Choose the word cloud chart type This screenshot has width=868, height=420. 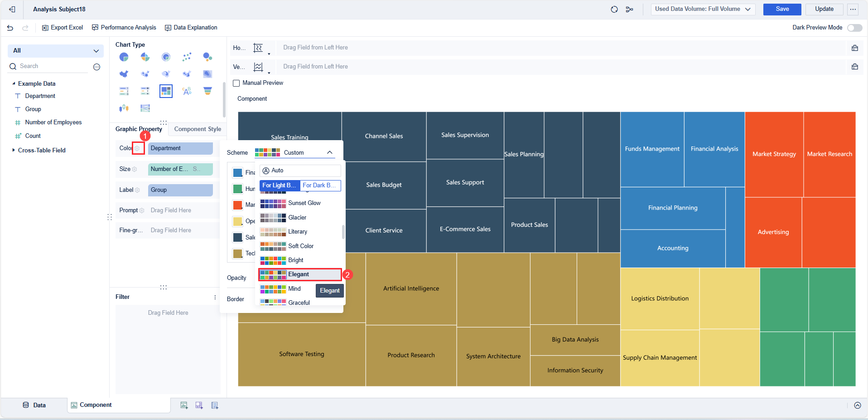click(x=187, y=91)
